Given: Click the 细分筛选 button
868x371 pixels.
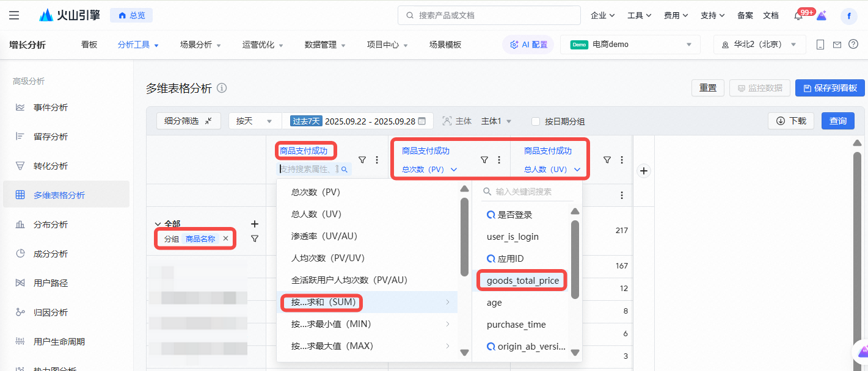Looking at the screenshot, I should pos(188,121).
